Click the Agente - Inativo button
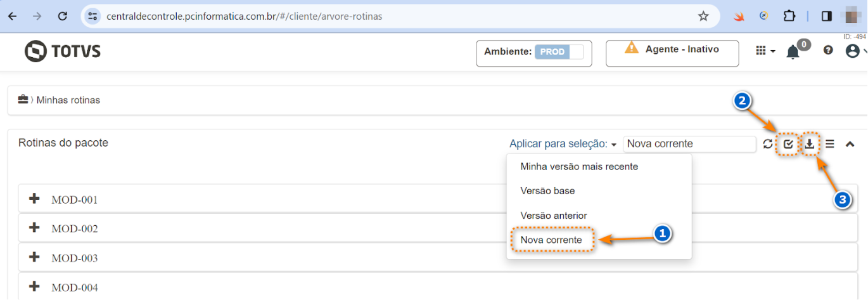Viewport: 868px width, 302px height. point(672,52)
